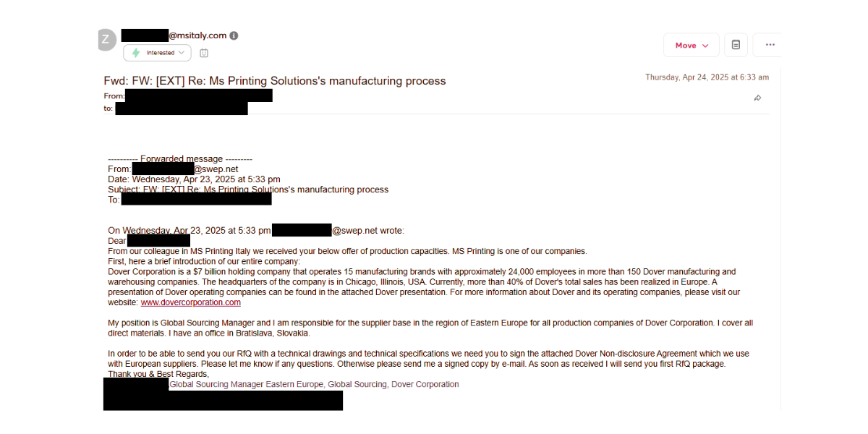Click the forward arrow icon below the timestamp
The image size is (868, 434).
[x=757, y=98]
